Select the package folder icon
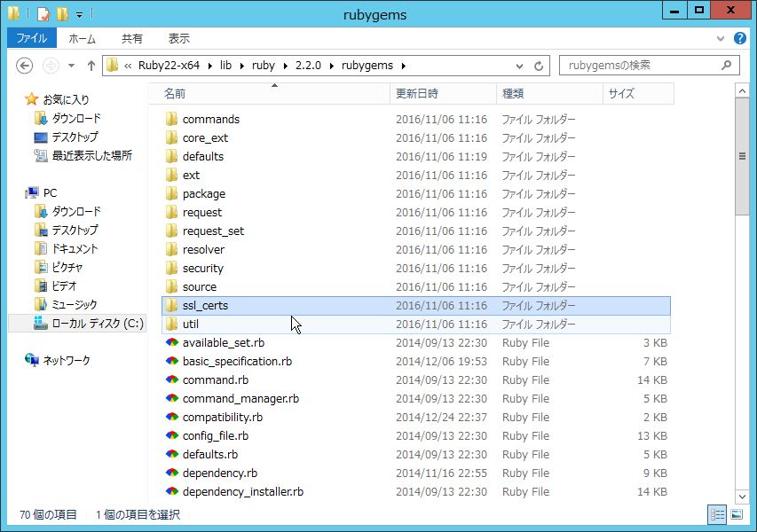Viewport: 757px width, 532px height. (171, 194)
